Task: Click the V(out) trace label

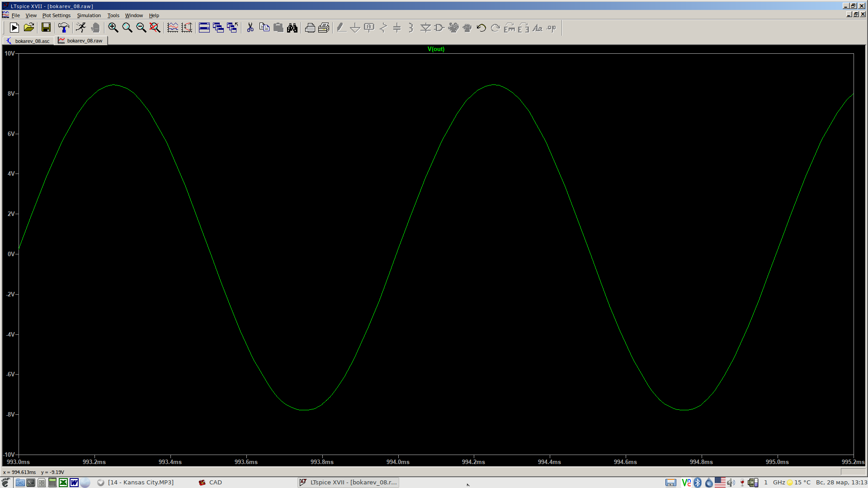Action: point(436,49)
